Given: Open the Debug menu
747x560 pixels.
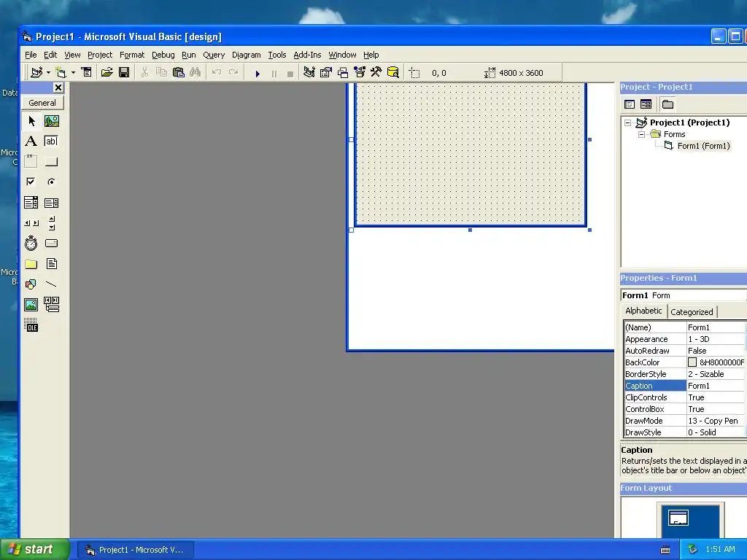Looking at the screenshot, I should coord(163,55).
